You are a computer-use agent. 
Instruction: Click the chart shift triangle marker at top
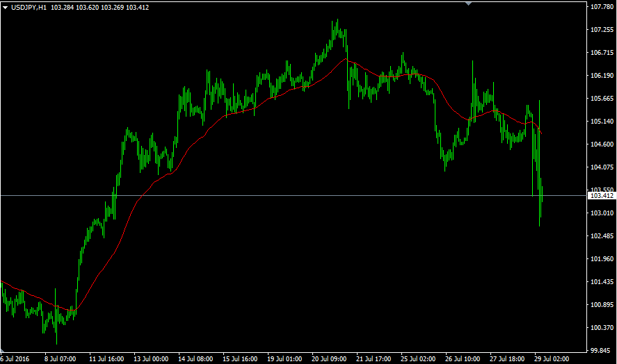468,3
